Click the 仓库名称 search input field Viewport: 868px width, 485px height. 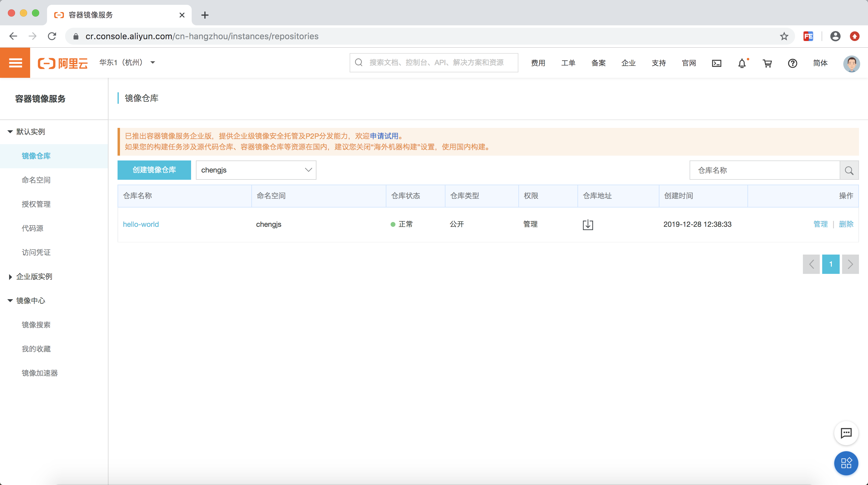click(764, 170)
